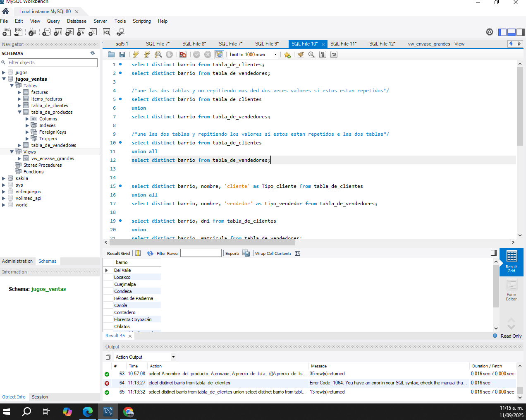The width and height of the screenshot is (526, 420).
Task: Export the recordset to a file
Action: coord(246,253)
